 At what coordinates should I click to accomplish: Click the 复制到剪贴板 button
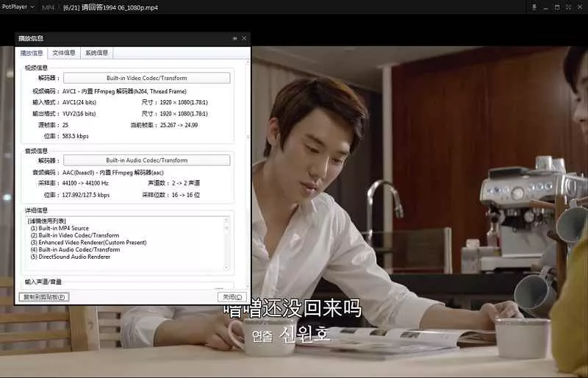[43, 297]
